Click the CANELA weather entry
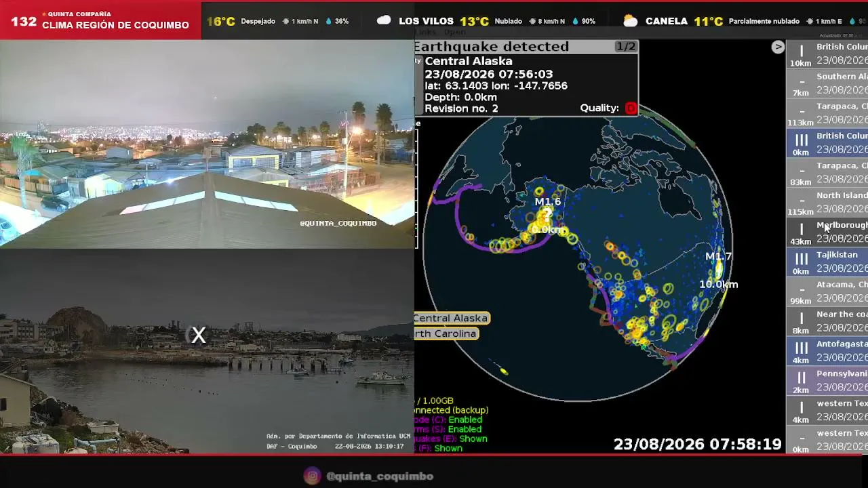868x488 pixels. point(667,21)
